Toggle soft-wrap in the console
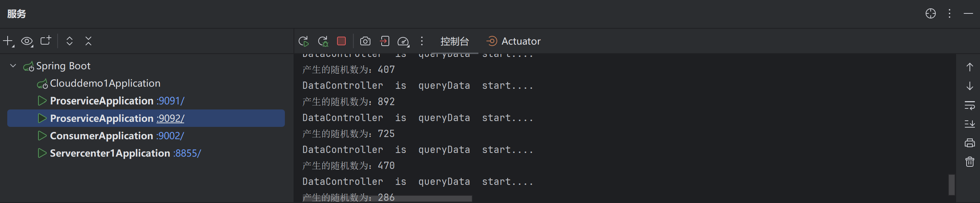Image resolution: width=980 pixels, height=203 pixels. coord(969,105)
